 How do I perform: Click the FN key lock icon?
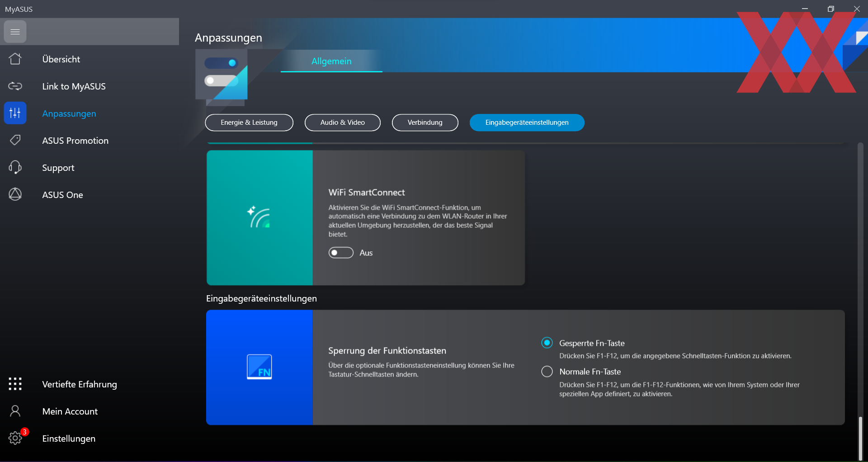[x=259, y=367]
